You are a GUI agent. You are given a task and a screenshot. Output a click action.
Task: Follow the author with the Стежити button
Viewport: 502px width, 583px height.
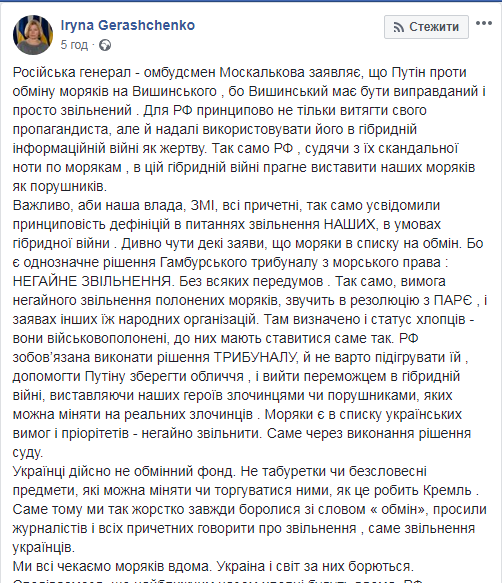(426, 27)
